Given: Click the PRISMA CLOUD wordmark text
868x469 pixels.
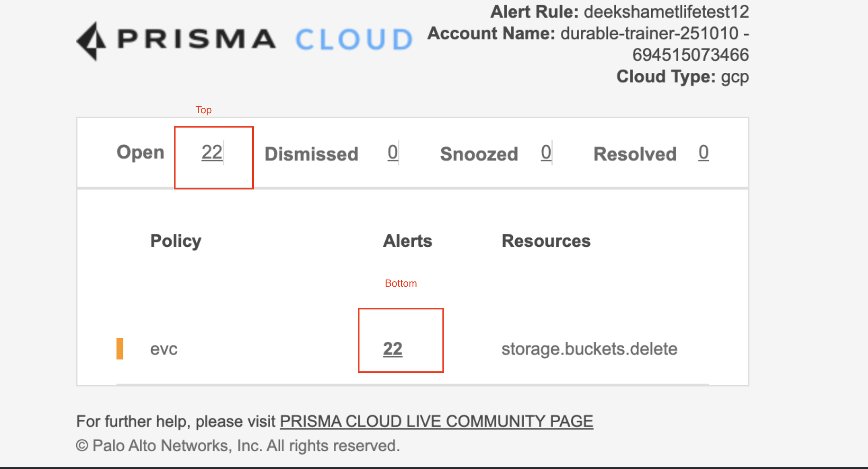Looking at the screenshot, I should (265, 39).
